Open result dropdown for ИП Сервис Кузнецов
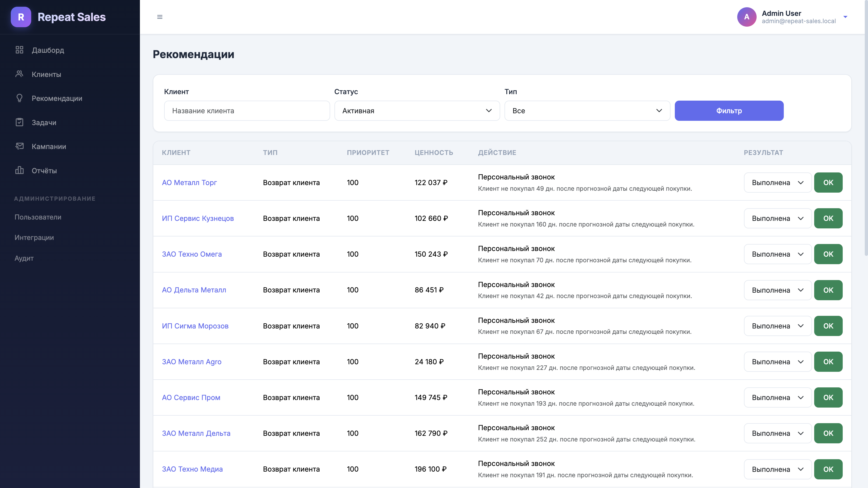The height and width of the screenshot is (488, 868). (x=778, y=218)
